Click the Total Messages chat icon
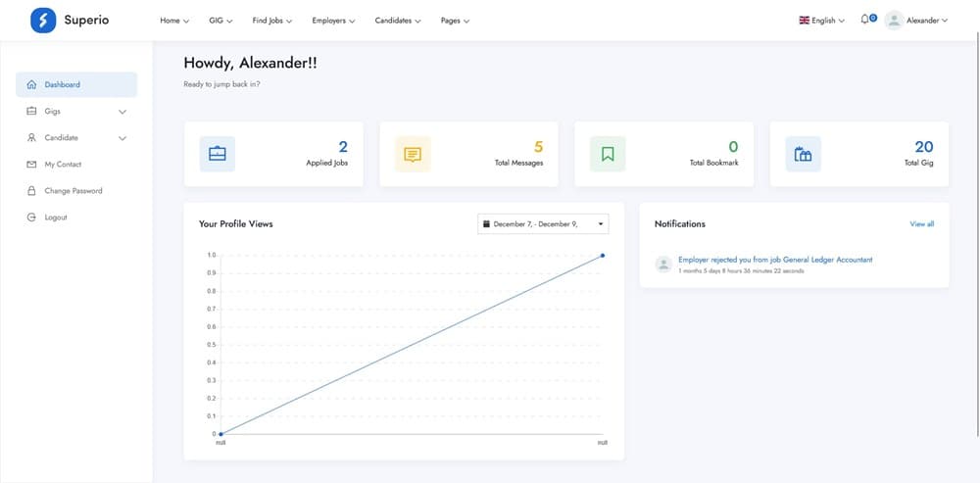This screenshot has height=483, width=980. (x=413, y=154)
